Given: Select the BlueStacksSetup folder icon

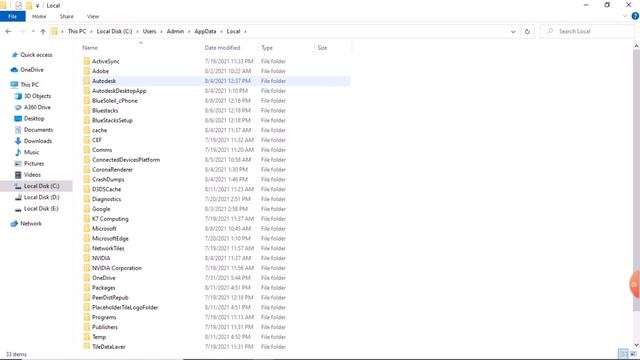Looking at the screenshot, I should click(87, 120).
